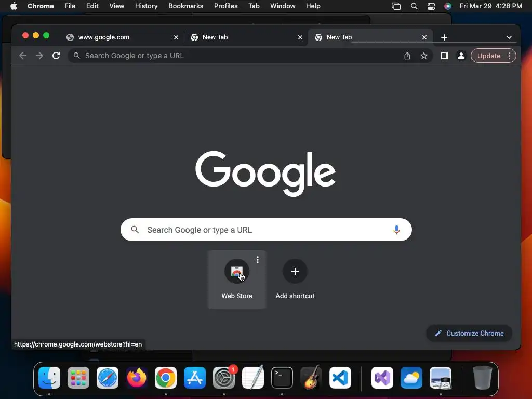The height and width of the screenshot is (399, 532).
Task: Open Stage Manager icon in the menu bar
Action: pos(396,6)
